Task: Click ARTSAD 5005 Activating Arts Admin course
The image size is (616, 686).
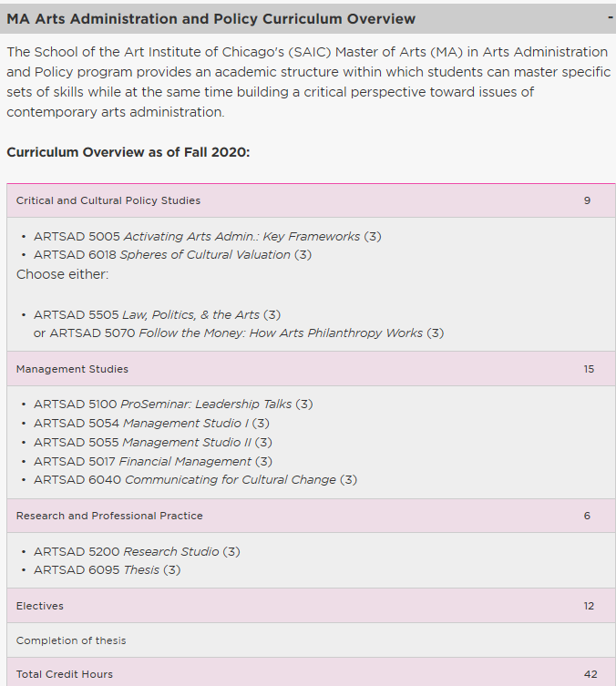Action: tap(208, 236)
